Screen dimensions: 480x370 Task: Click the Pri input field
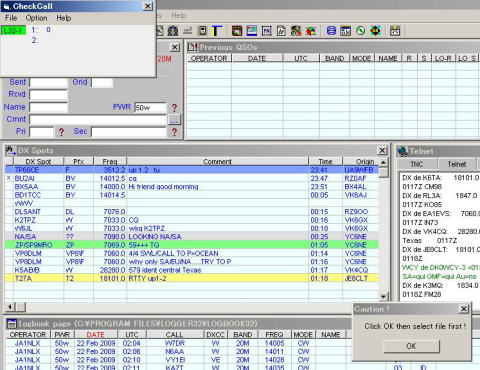click(41, 132)
